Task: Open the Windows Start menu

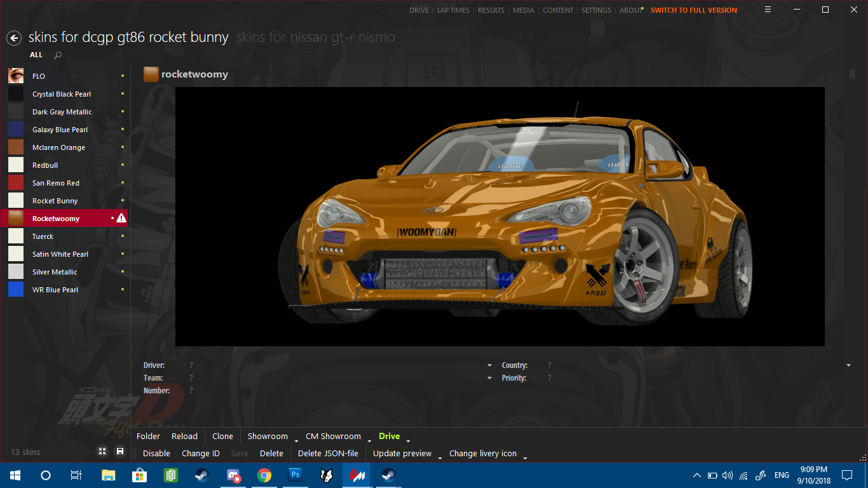Action: point(15,475)
